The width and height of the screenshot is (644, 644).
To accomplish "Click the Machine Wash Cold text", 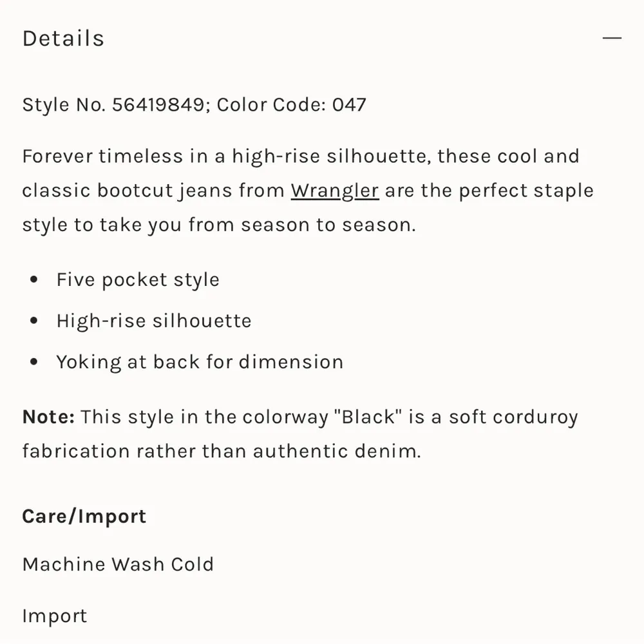I will [x=118, y=565].
